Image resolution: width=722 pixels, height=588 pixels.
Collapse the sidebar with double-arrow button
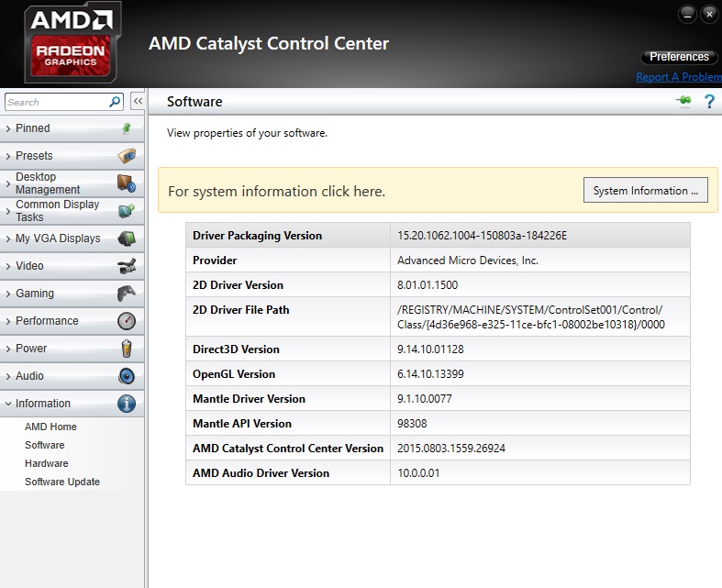(x=138, y=102)
